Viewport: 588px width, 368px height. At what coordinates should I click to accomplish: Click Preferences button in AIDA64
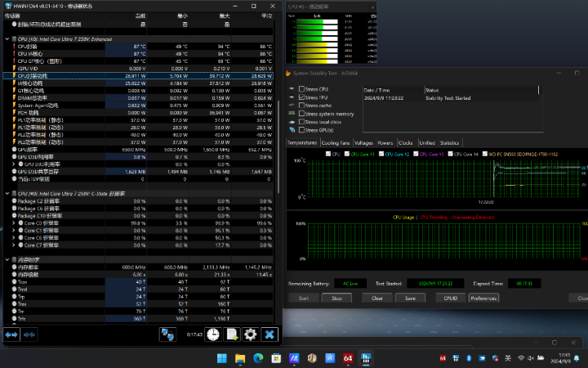tap(483, 298)
